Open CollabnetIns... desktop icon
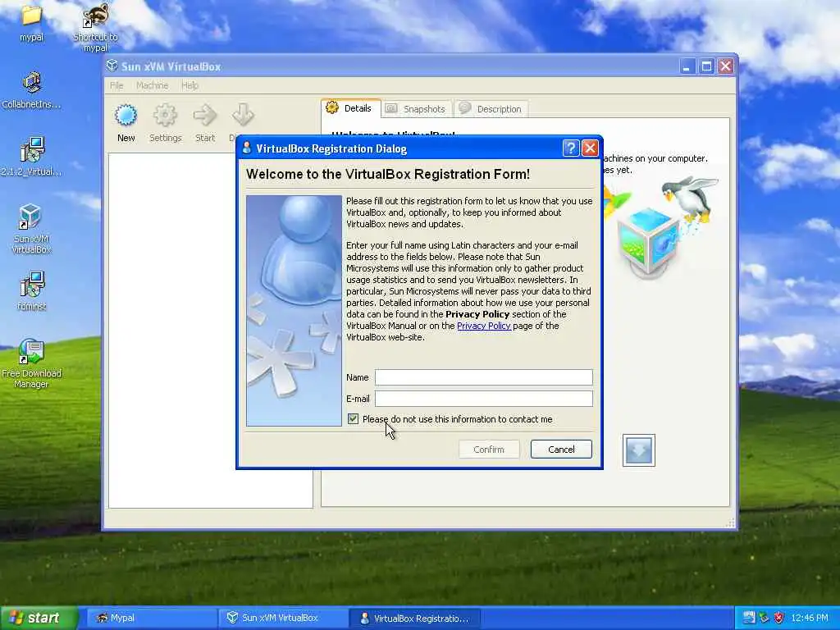Viewport: 840px width, 630px height. (31, 90)
